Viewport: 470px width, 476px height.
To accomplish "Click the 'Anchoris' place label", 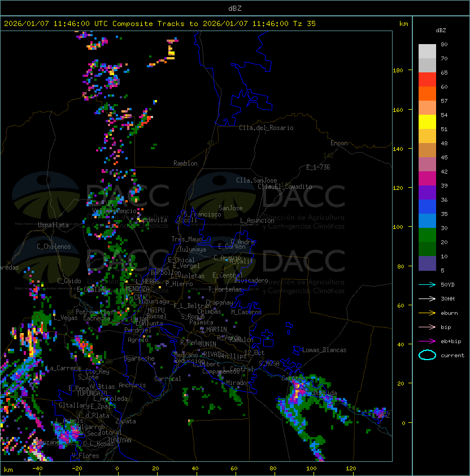I will point(132,385).
